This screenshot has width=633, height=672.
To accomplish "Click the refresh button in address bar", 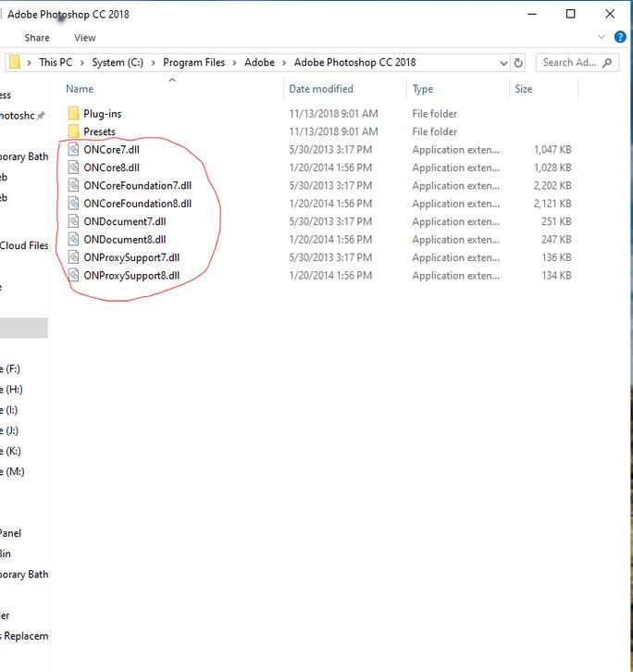I will point(518,63).
